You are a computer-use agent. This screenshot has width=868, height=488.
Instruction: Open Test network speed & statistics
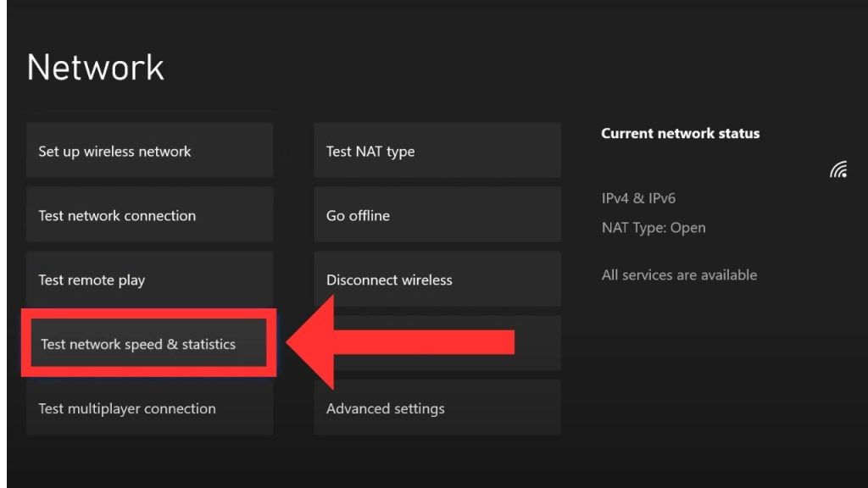[x=149, y=344]
